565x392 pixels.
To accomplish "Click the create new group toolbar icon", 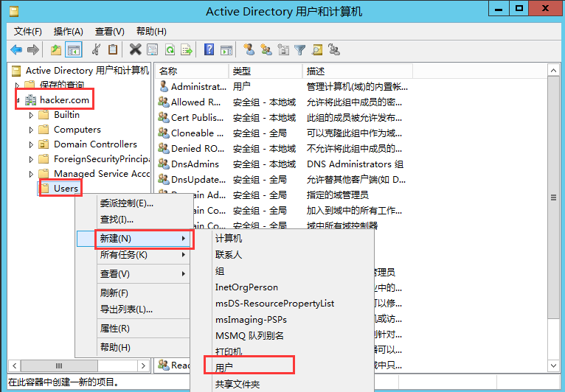I will 266,49.
